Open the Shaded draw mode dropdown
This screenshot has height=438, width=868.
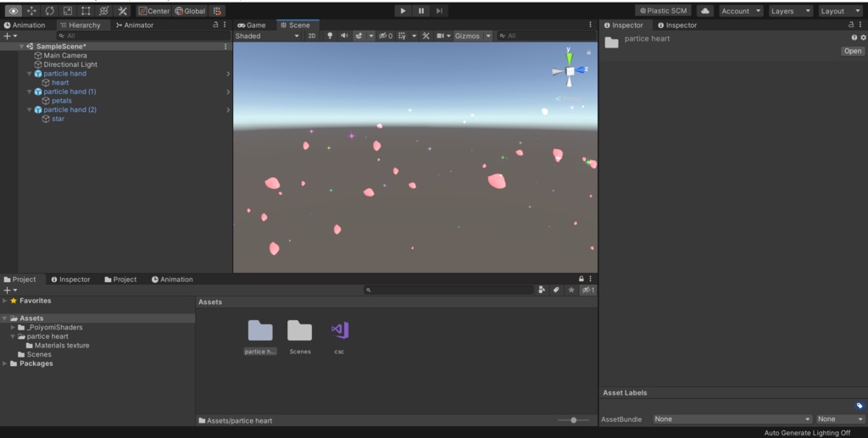(267, 36)
